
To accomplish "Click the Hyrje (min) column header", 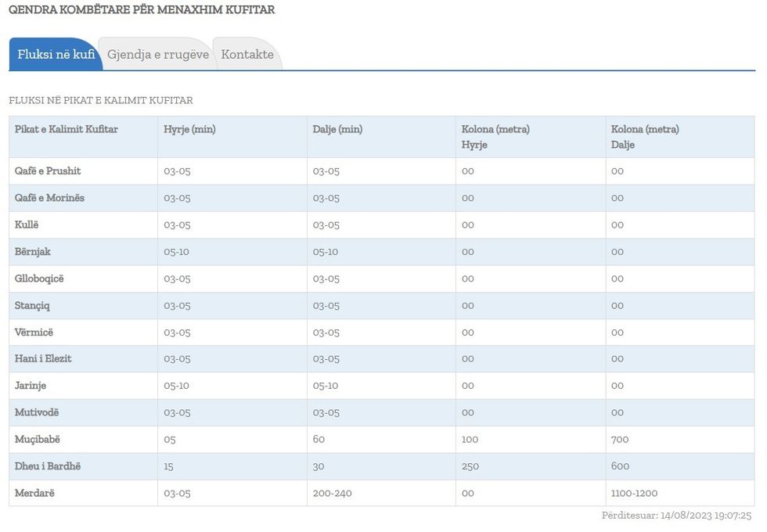I will pyautogui.click(x=189, y=129).
